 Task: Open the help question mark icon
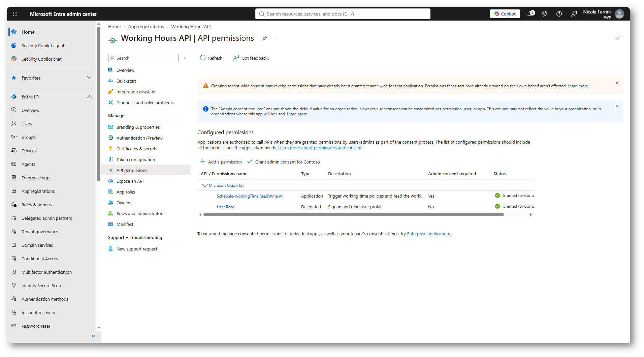[x=559, y=14]
